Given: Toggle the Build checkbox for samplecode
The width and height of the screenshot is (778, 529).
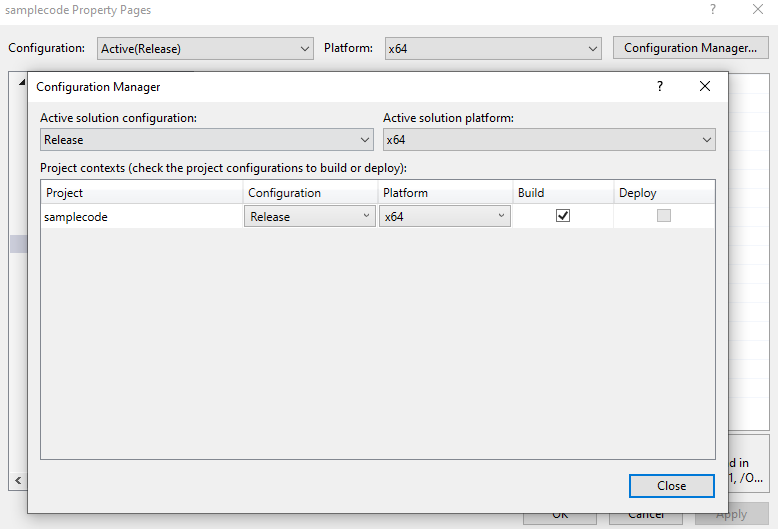Looking at the screenshot, I should (563, 216).
